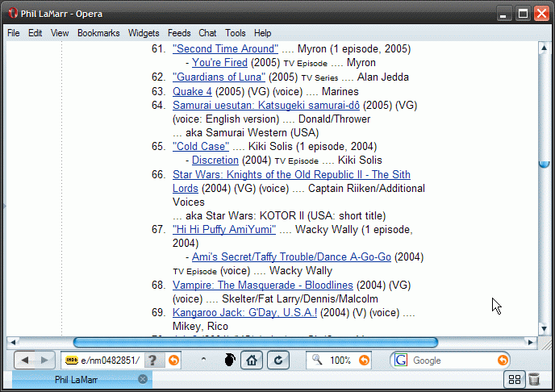555x392 pixels.
Task: Open Kangaroo Jack: G'Day, U.S.A.! link
Action: click(x=244, y=312)
